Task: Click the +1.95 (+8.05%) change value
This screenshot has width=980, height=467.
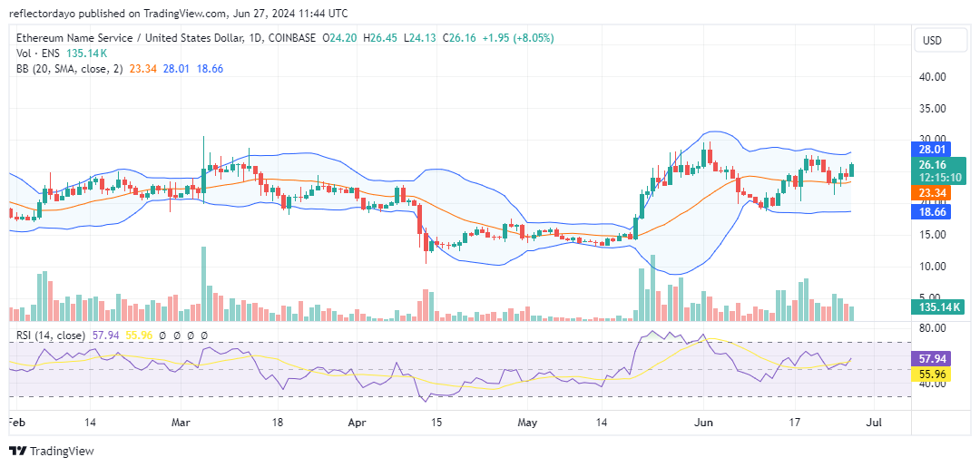Action: click(x=518, y=38)
